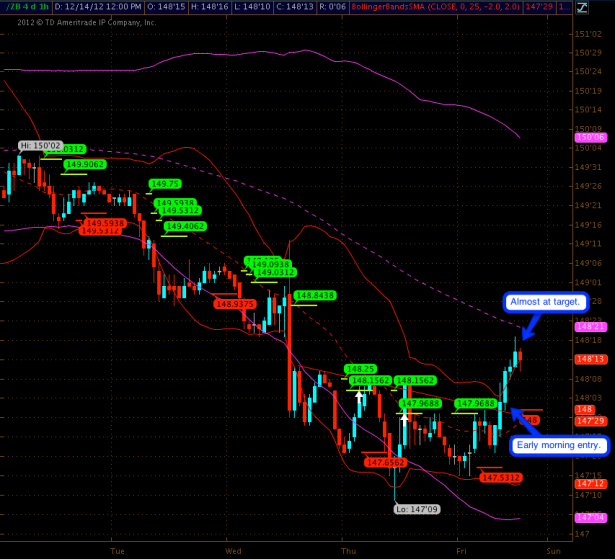Click the red 147.5312 price label

pos(501,477)
